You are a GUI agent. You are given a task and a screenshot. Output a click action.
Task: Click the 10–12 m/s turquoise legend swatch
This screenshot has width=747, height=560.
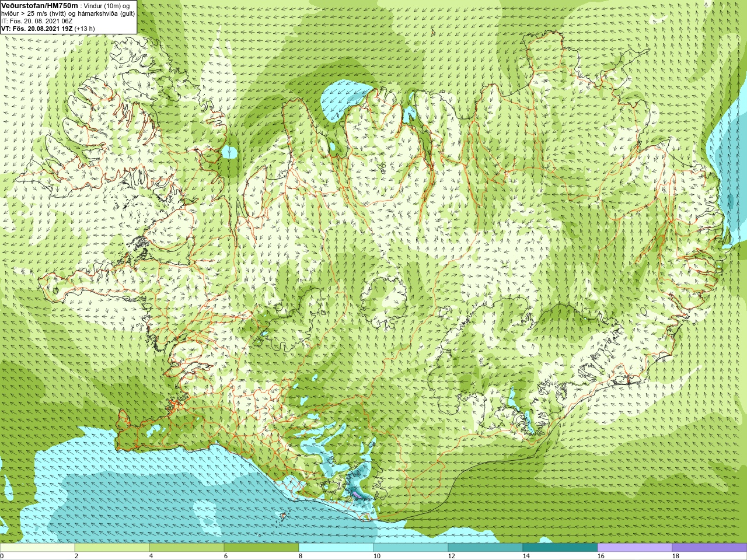pos(411,548)
